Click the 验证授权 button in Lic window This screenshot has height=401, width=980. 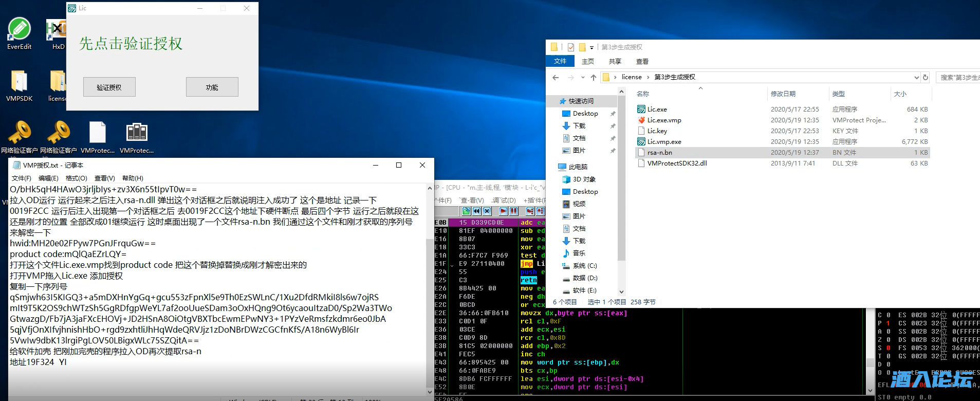click(x=109, y=87)
